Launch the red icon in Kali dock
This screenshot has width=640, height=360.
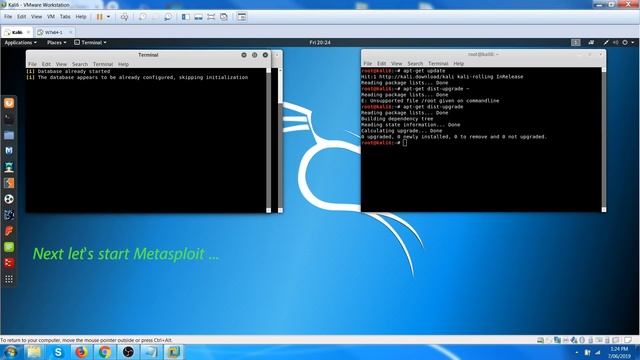pos(9,263)
